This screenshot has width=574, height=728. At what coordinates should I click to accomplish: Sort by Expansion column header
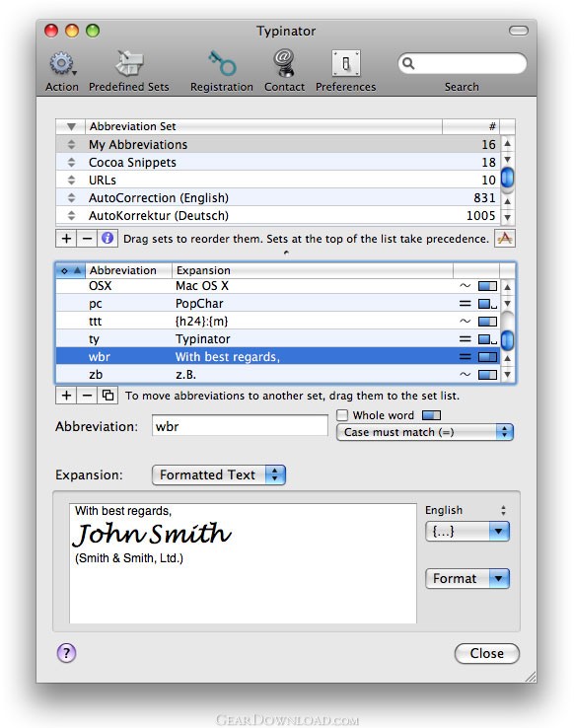click(x=313, y=270)
